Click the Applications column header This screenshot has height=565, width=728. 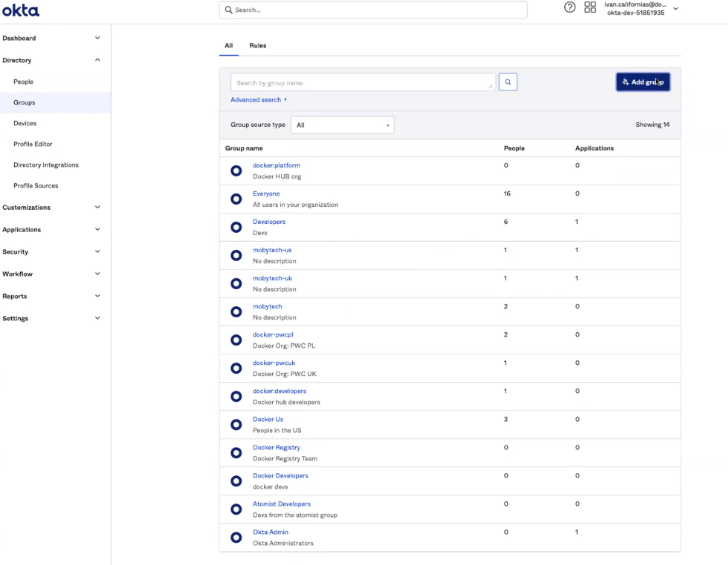click(x=595, y=148)
